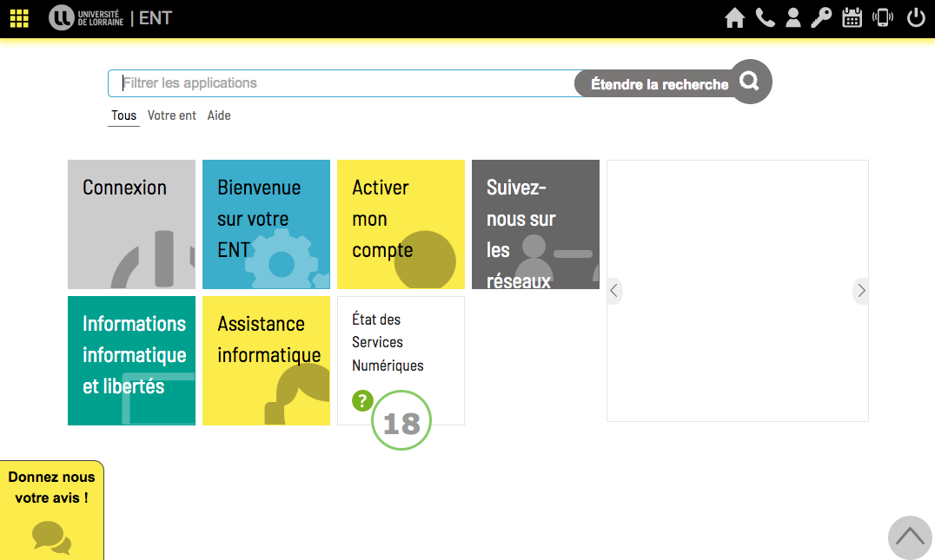
Task: Open Donnez nous votre avis feedback
Action: pos(51,511)
